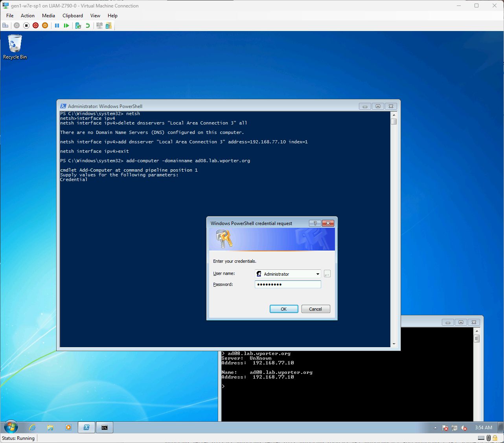Click the add-computer command line text

coord(155,161)
